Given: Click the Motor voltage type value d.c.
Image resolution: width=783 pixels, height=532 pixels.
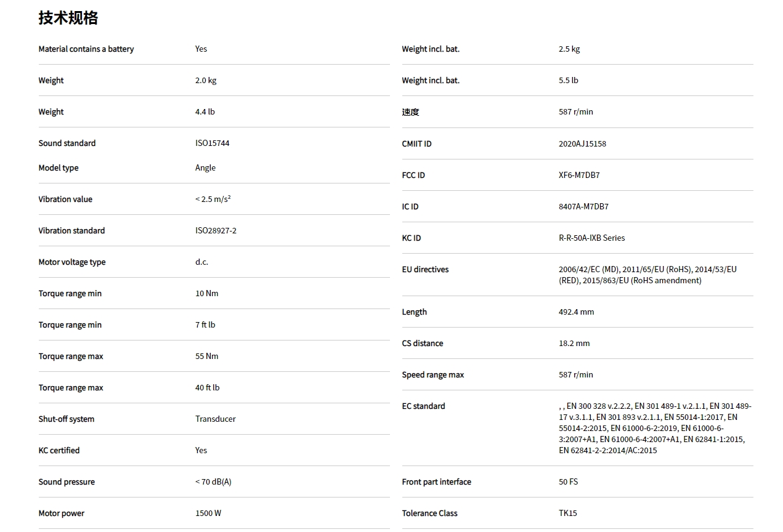Looking at the screenshot, I should [201, 262].
